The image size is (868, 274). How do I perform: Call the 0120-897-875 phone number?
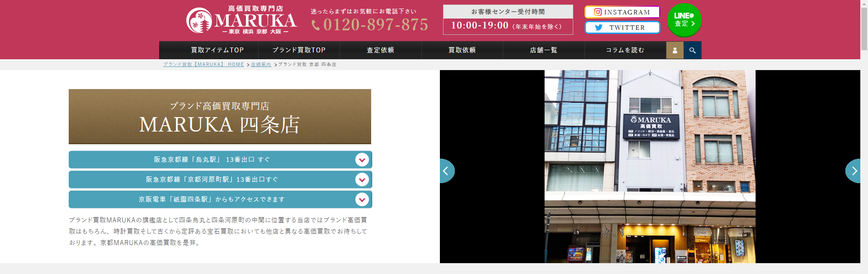click(370, 24)
